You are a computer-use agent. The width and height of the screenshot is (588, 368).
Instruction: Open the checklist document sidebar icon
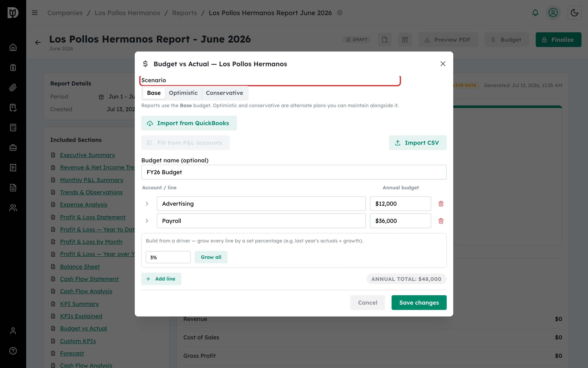point(13,108)
